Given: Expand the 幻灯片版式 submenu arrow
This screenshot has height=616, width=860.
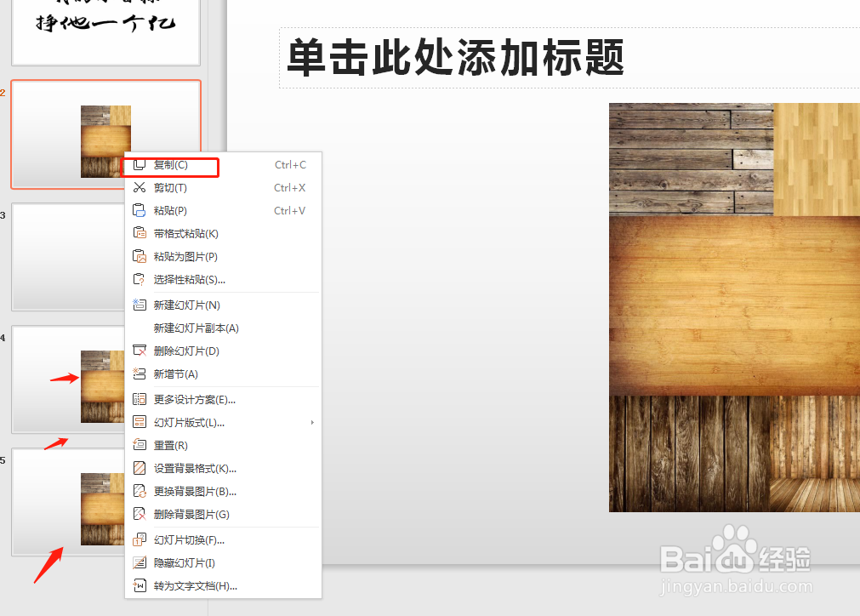Looking at the screenshot, I should [311, 421].
